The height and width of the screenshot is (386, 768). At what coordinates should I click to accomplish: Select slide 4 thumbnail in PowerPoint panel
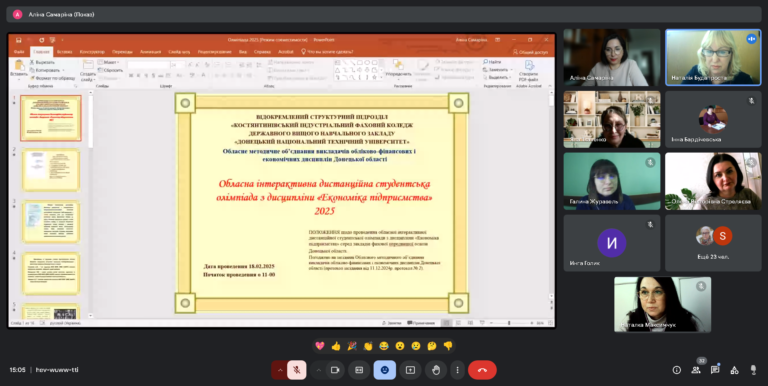(x=50, y=273)
